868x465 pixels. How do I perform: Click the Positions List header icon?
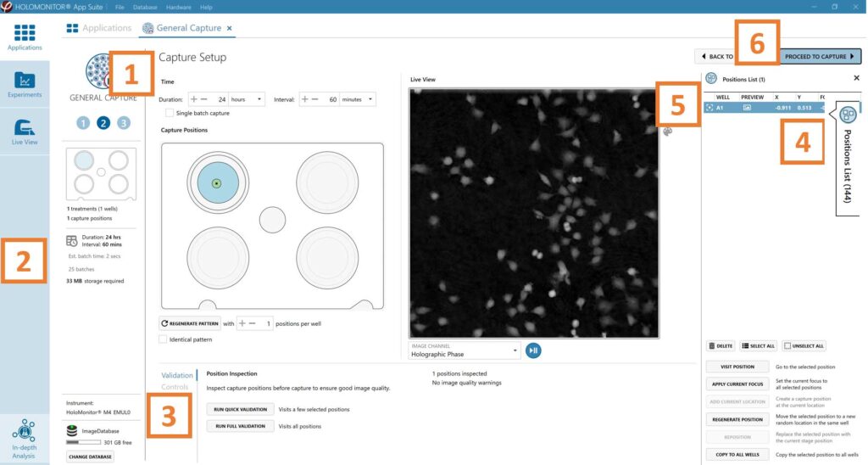coord(711,79)
